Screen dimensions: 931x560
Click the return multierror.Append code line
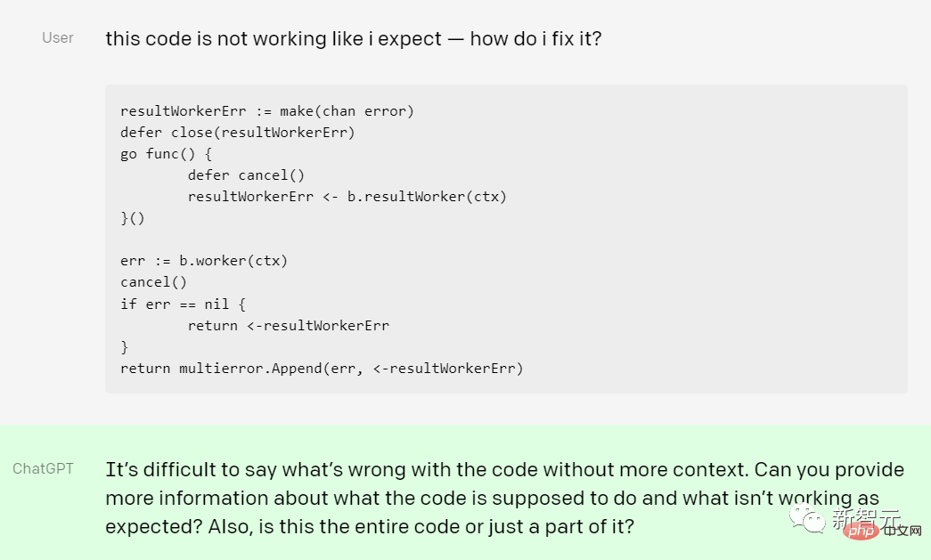[322, 368]
